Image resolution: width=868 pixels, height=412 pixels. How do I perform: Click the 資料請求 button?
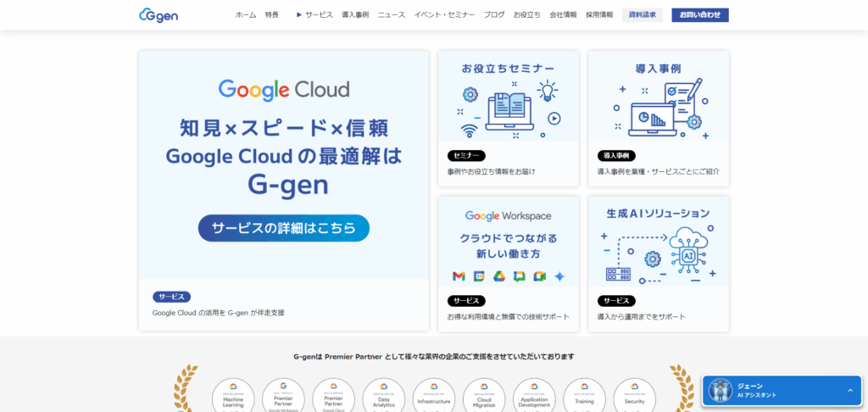(642, 14)
